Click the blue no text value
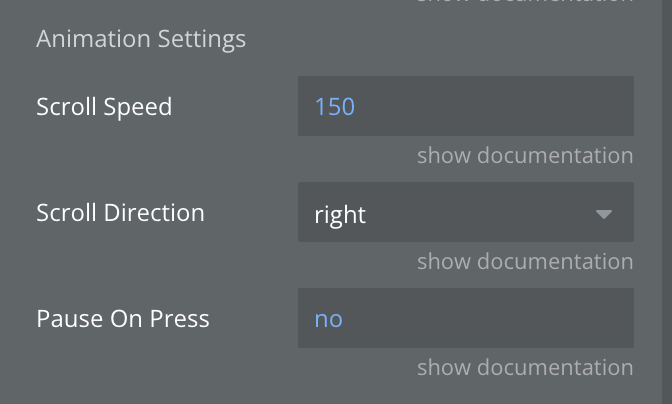This screenshot has width=672, height=404. click(328, 319)
